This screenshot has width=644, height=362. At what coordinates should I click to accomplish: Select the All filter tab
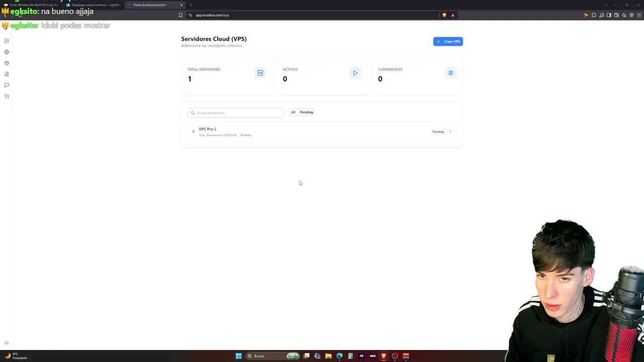coord(293,112)
